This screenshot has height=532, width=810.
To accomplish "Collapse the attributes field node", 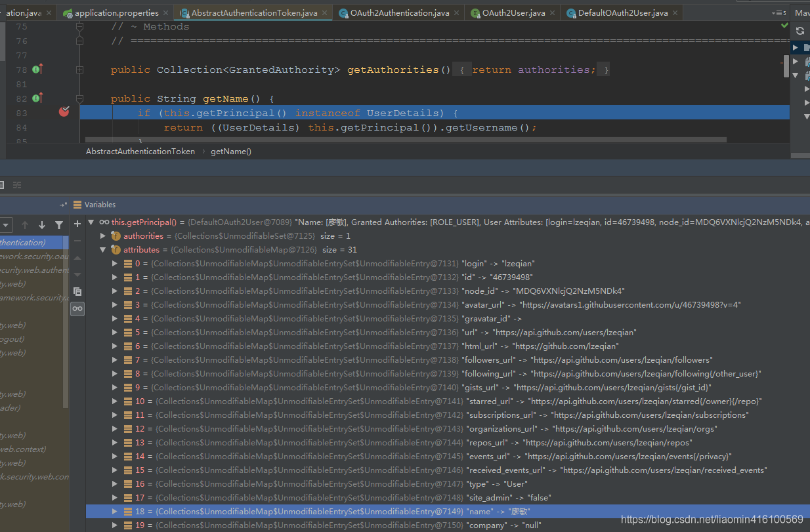I will [x=102, y=249].
